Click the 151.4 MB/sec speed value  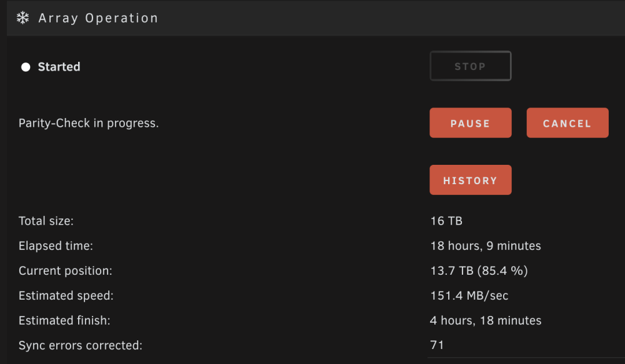[x=469, y=296]
